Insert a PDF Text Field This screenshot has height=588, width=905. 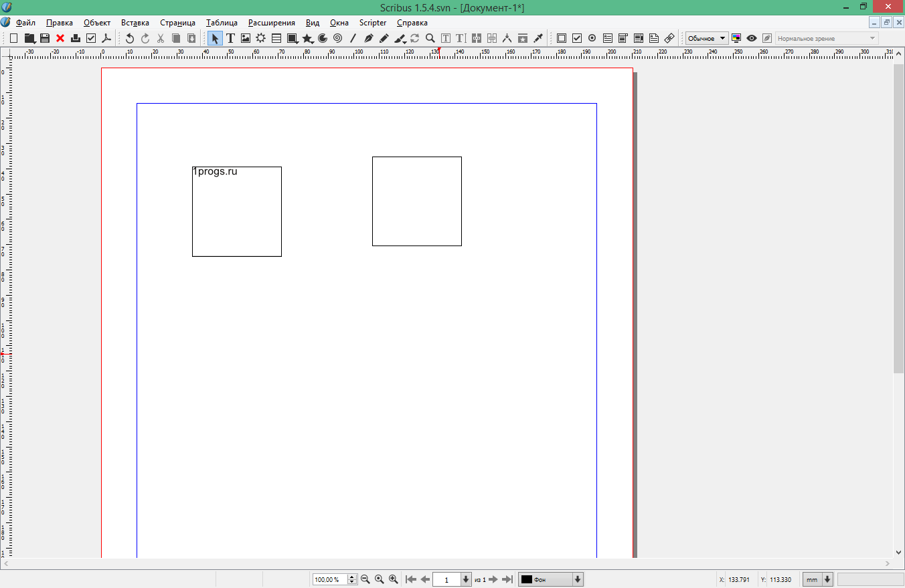608,38
